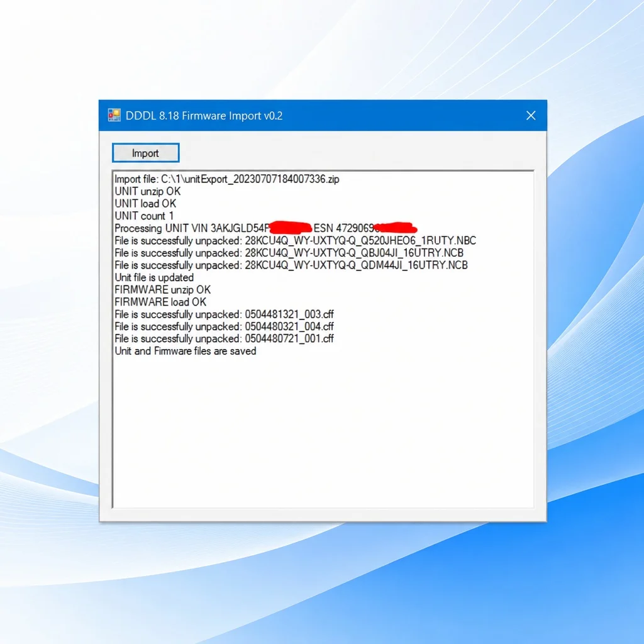The height and width of the screenshot is (644, 644).
Task: Select the line ending QBJ04JI_16UTRY.NCB
Action: click(289, 253)
